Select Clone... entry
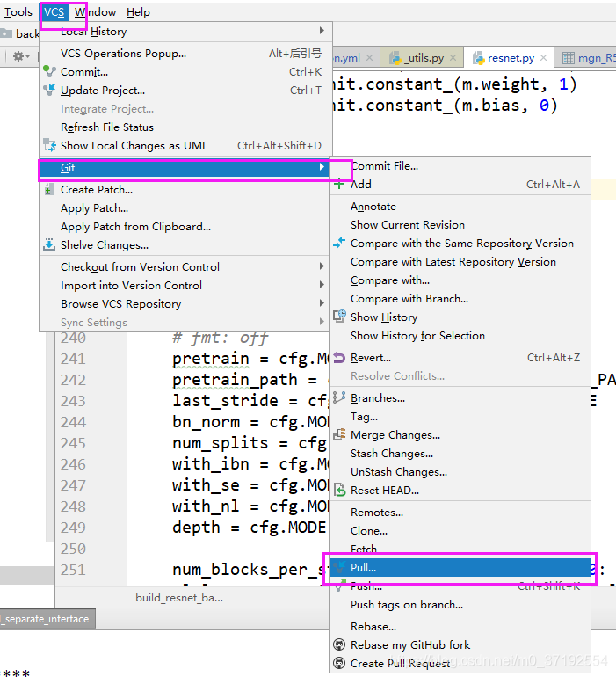The width and height of the screenshot is (616, 677). click(460, 531)
